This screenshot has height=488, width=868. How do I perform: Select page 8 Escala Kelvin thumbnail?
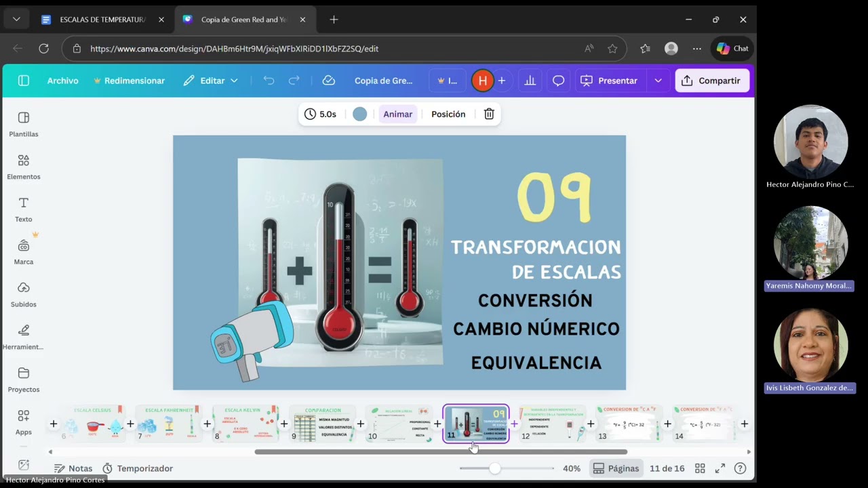245,424
